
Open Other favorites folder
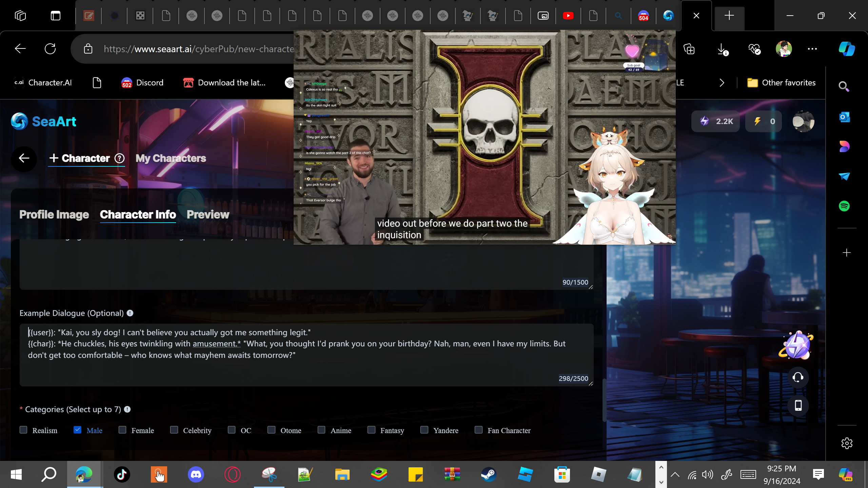pos(782,83)
